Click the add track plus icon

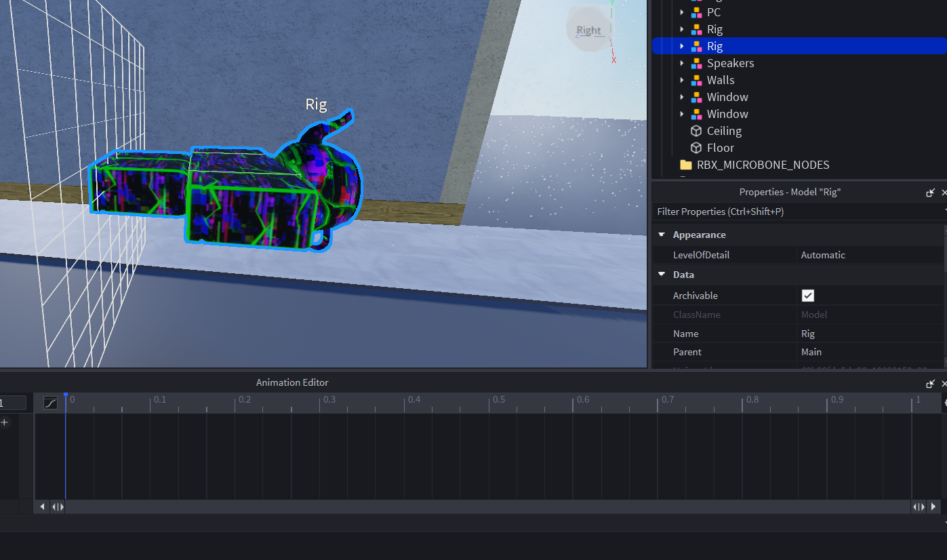(x=5, y=422)
